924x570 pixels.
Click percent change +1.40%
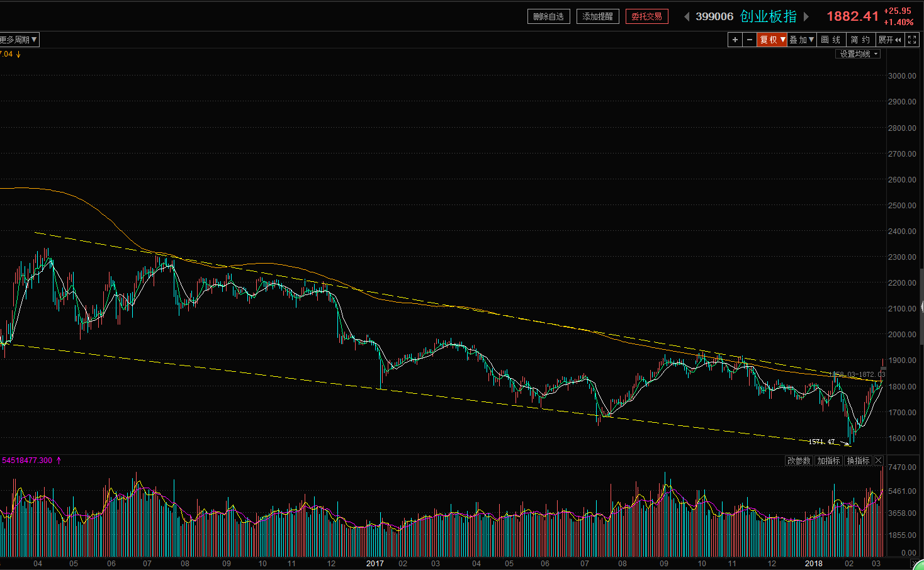pos(899,22)
